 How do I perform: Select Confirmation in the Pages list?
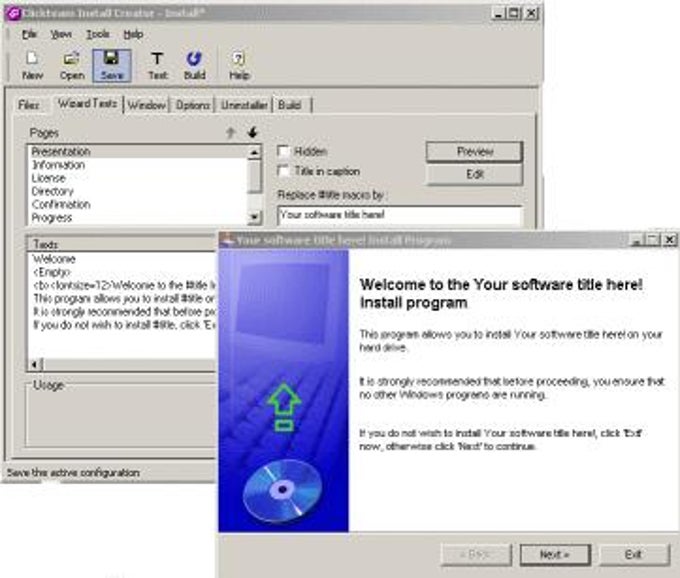pyautogui.click(x=138, y=204)
